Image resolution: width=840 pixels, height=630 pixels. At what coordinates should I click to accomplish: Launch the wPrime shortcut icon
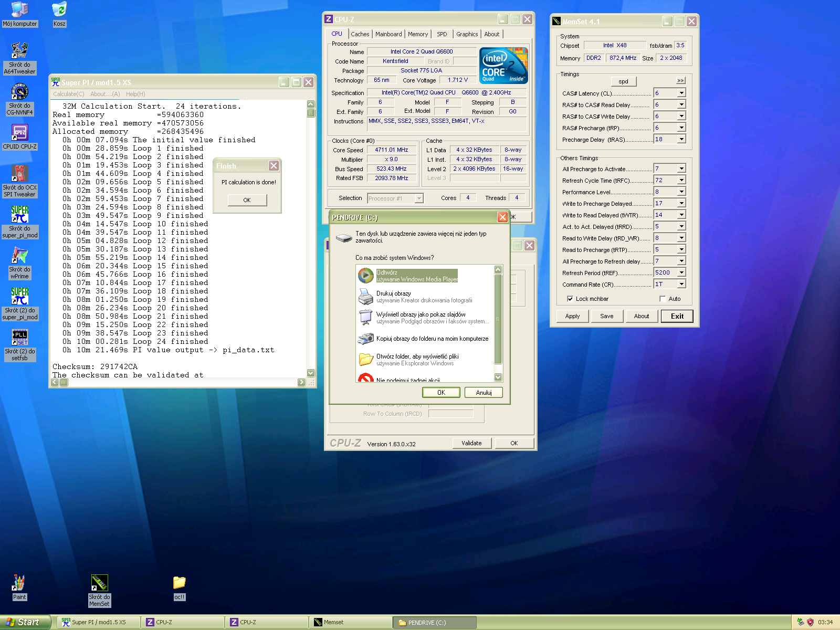19,262
